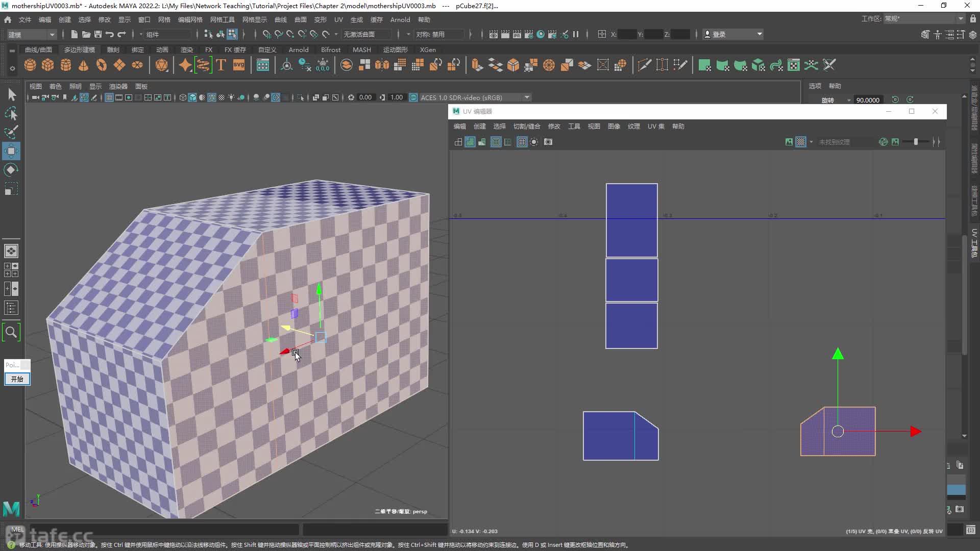980x551 pixels.
Task: Select the Move tool in the toolbox
Action: coord(11,151)
